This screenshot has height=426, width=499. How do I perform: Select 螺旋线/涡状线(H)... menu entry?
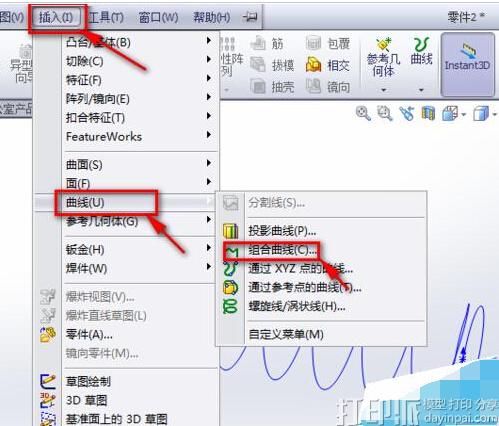tap(297, 306)
